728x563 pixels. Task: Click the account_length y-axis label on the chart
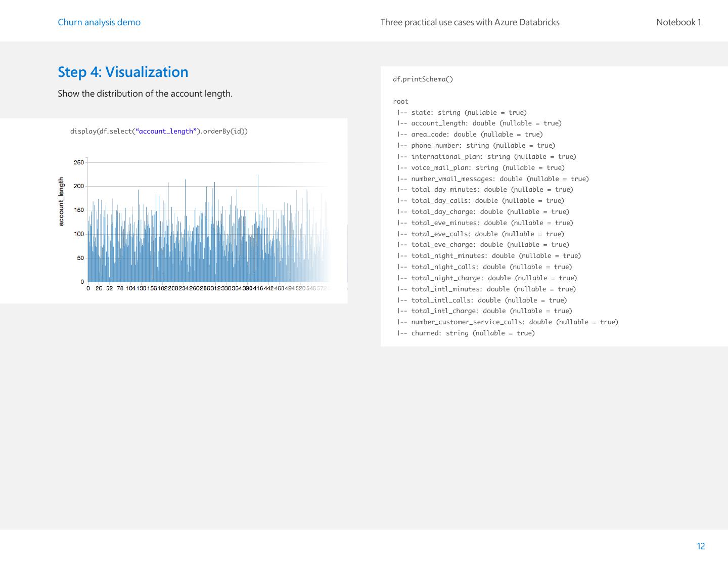pyautogui.click(x=62, y=201)
